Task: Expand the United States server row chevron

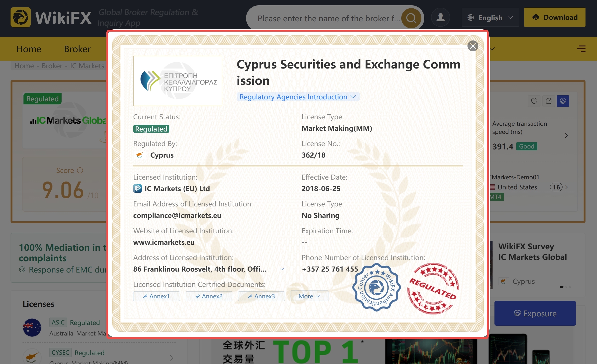Action: (x=567, y=187)
